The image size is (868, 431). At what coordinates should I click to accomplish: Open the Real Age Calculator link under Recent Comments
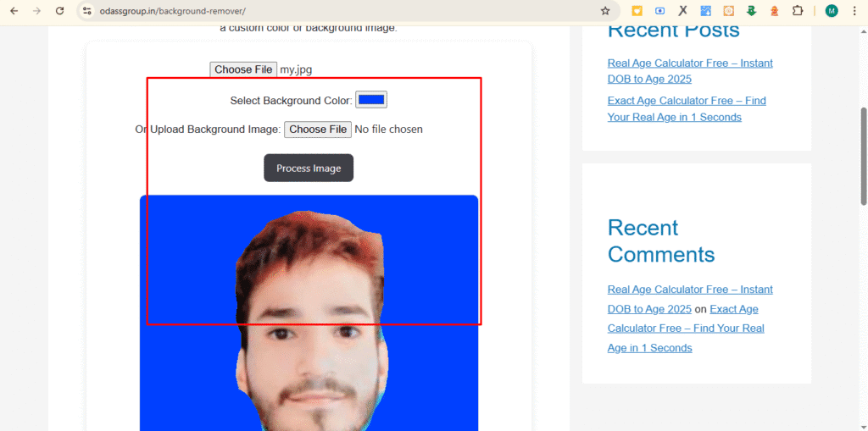point(689,290)
